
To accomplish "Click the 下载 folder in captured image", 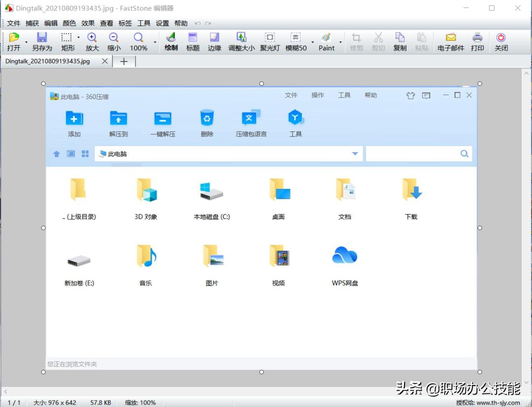I will click(x=411, y=199).
